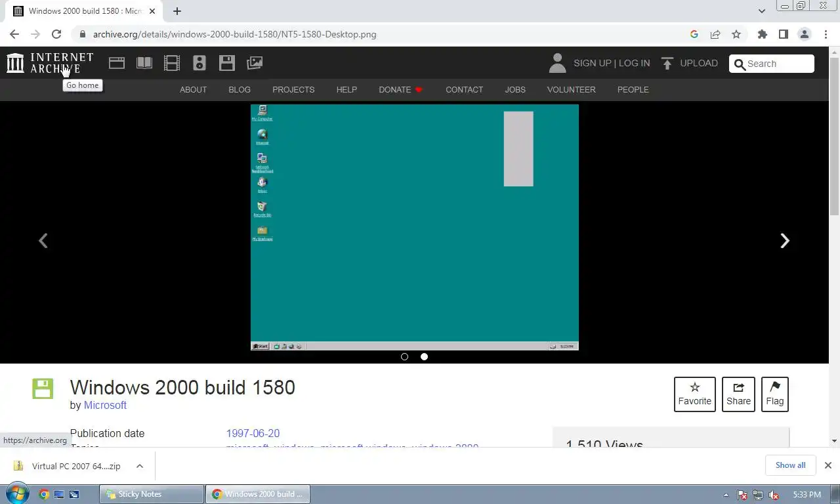Screen dimensions: 840x504
Task: Open Chrome profile avatar
Action: pyautogui.click(x=804, y=34)
